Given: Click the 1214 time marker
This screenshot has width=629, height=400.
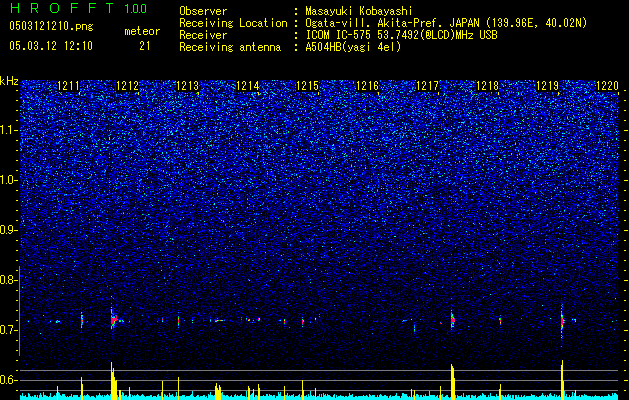Looking at the screenshot, I should coord(248,86).
